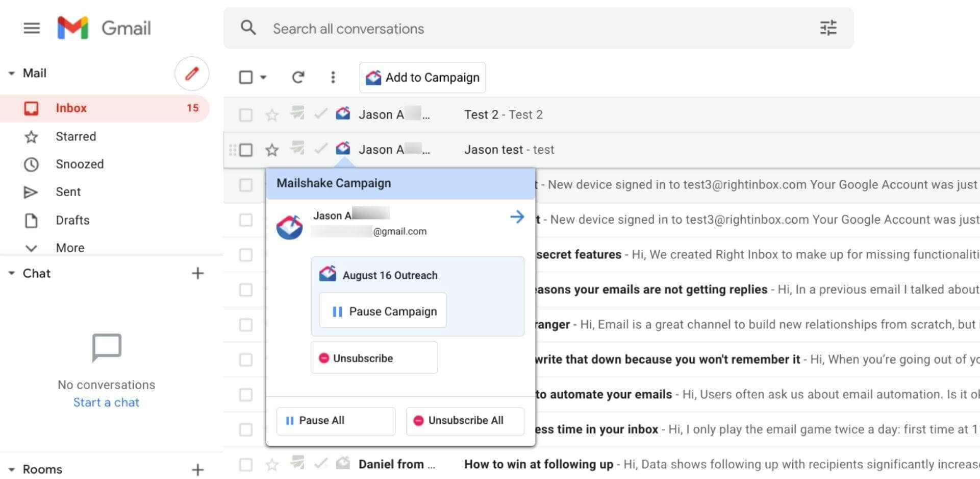Click checkmark icon on Daniel from row
Viewport: 980px width, 479px height.
320,464
